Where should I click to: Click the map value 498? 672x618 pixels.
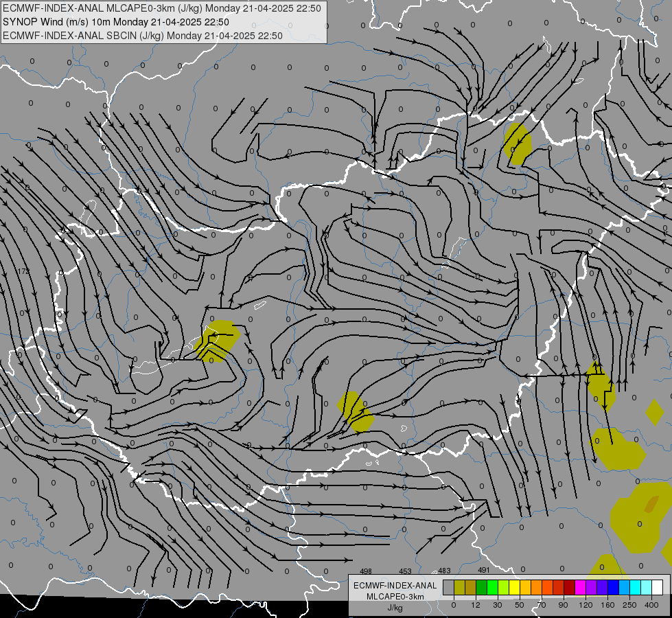tap(366, 571)
